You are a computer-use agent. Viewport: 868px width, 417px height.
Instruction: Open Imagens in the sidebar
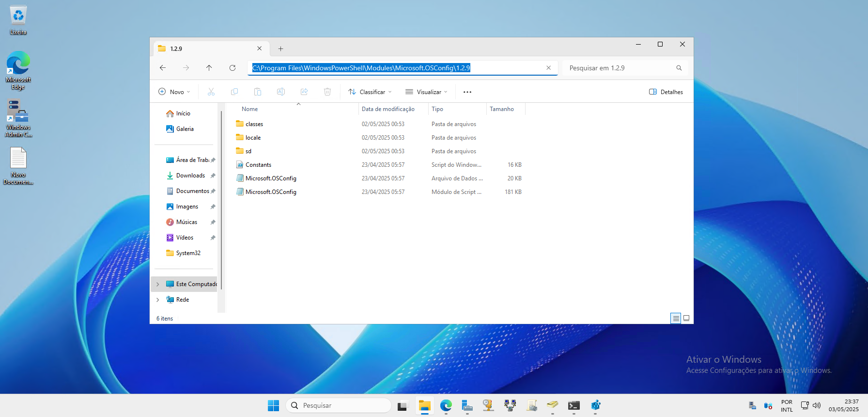tap(187, 207)
